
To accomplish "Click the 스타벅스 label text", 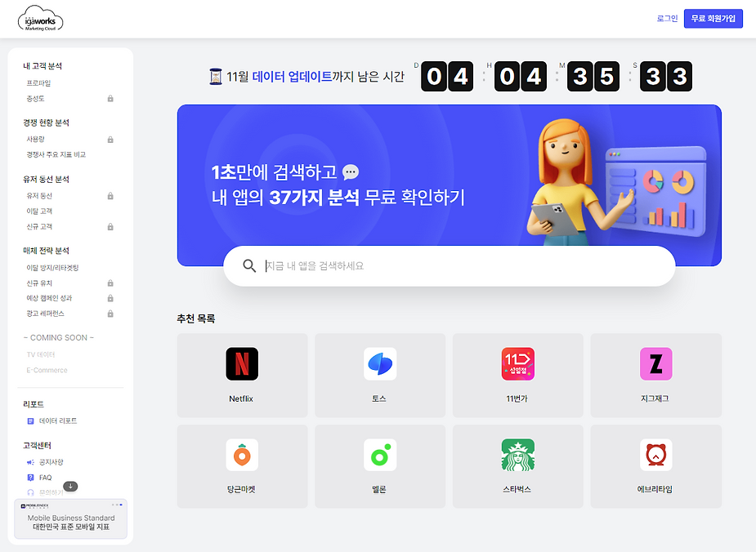I will 517,489.
